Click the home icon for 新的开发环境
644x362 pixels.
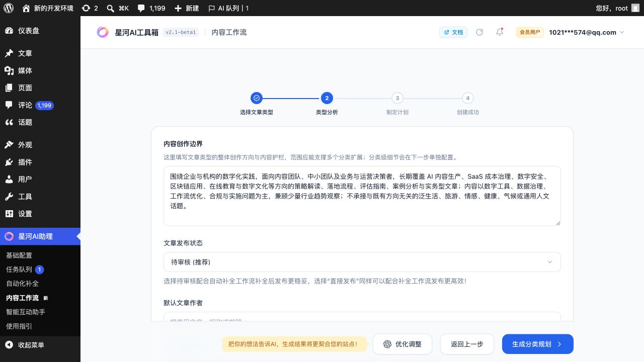click(x=26, y=8)
